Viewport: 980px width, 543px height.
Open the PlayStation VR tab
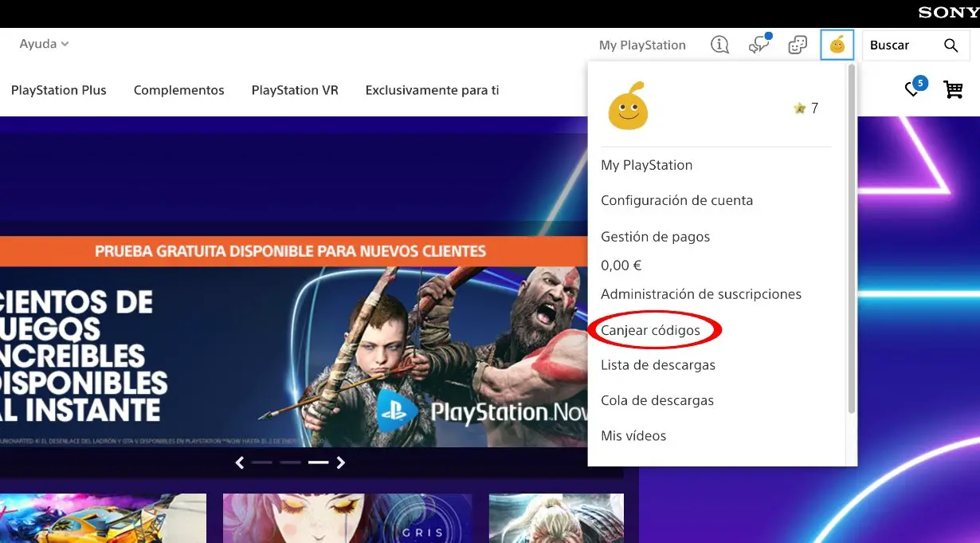tap(295, 90)
